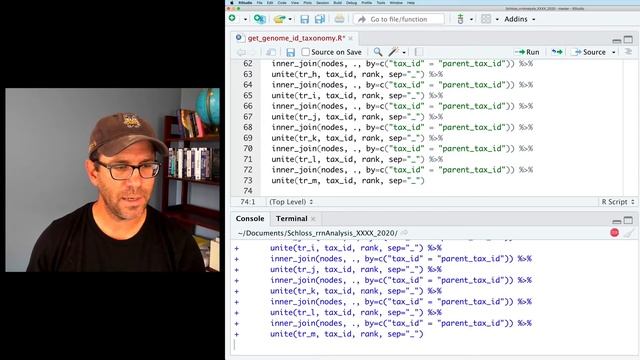This screenshot has height=360, width=640.
Task: Open the Session menu in menu bar
Action: 322,2
